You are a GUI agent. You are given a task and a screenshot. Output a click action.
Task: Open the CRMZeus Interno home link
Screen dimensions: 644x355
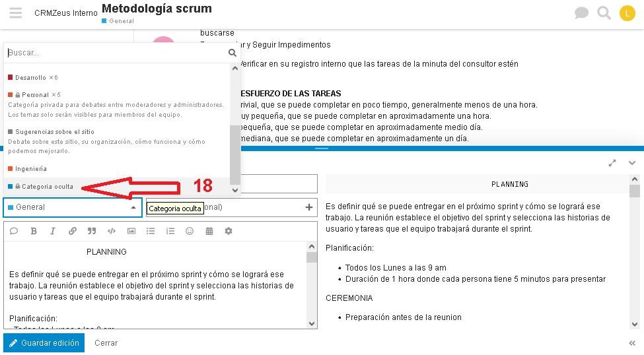click(x=65, y=13)
